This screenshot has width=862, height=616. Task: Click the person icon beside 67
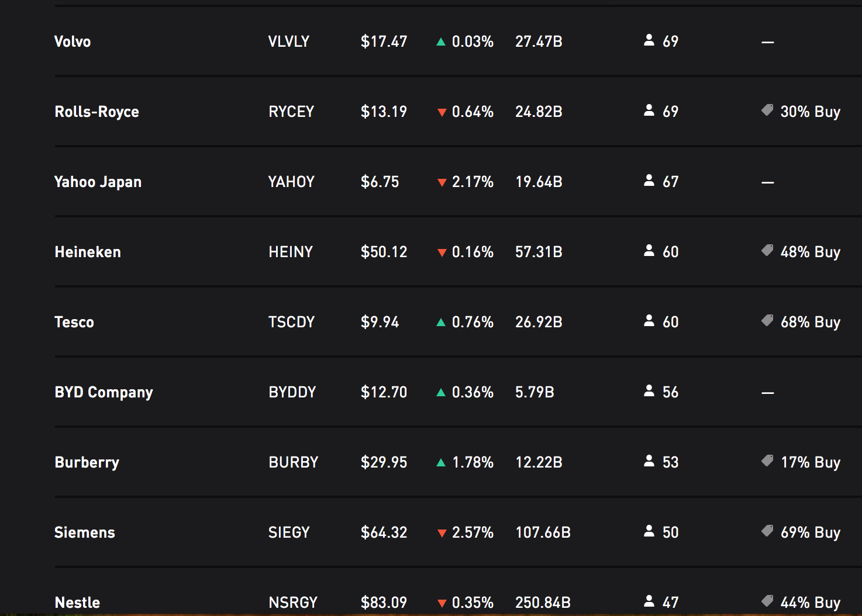tap(649, 180)
